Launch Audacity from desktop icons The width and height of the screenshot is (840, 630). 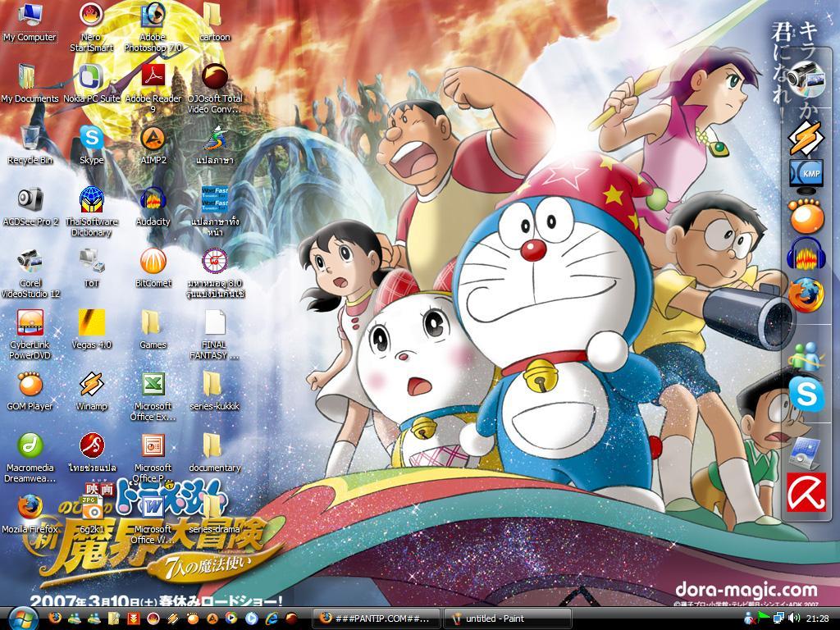tap(153, 207)
